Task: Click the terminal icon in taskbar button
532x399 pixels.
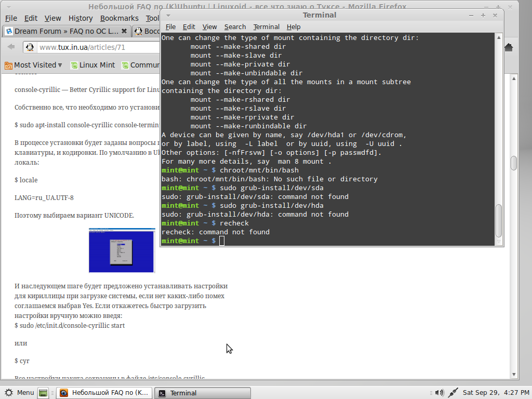Action: pos(162,393)
